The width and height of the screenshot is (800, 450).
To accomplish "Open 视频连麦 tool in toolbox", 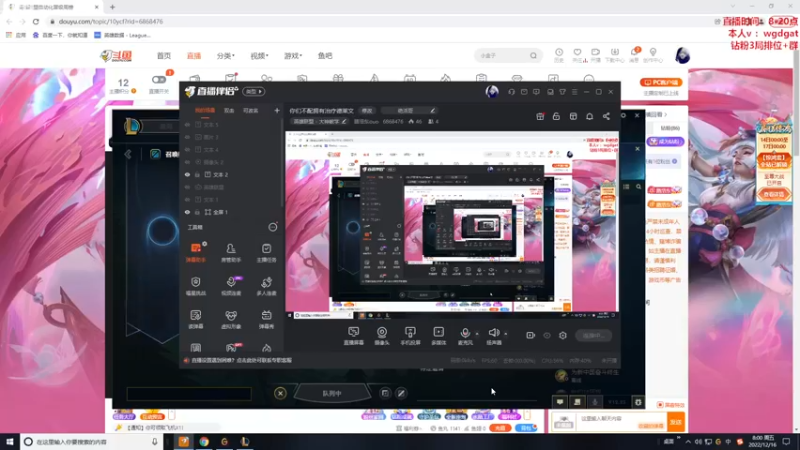I will pos(231,286).
